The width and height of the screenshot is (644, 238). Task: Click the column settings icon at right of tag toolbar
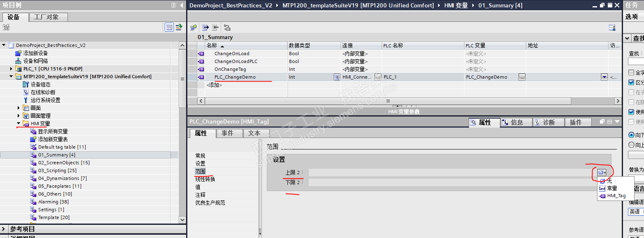click(612, 28)
